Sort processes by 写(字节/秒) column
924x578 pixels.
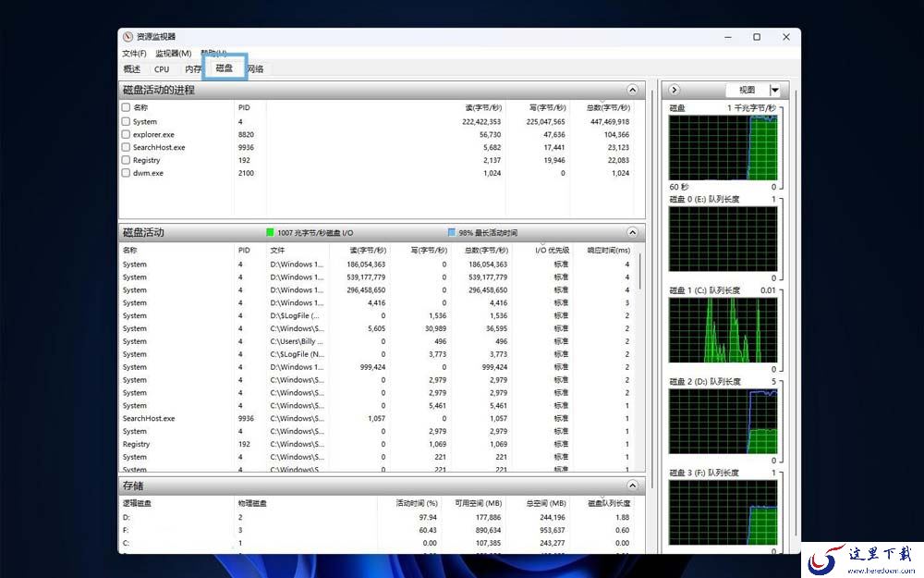click(547, 107)
